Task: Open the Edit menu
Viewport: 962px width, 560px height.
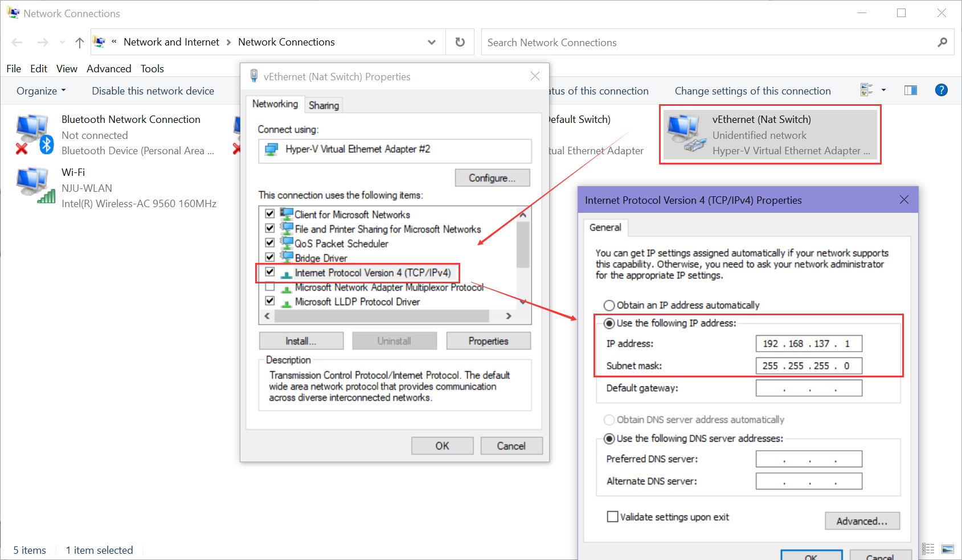Action: click(39, 69)
